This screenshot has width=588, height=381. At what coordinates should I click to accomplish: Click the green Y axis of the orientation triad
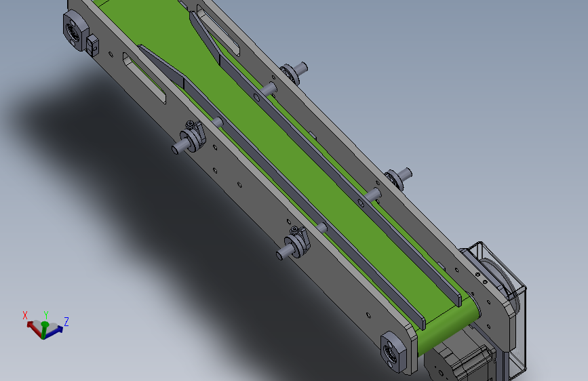(44, 329)
